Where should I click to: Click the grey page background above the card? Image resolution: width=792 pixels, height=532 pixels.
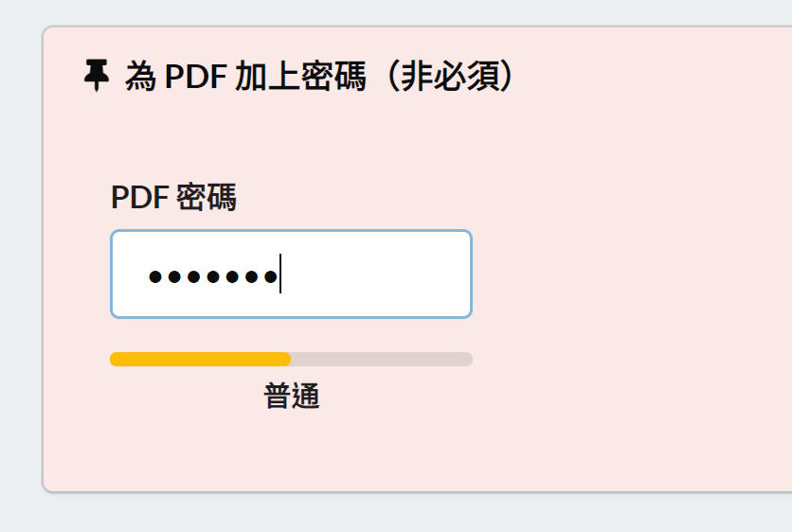pos(396,11)
